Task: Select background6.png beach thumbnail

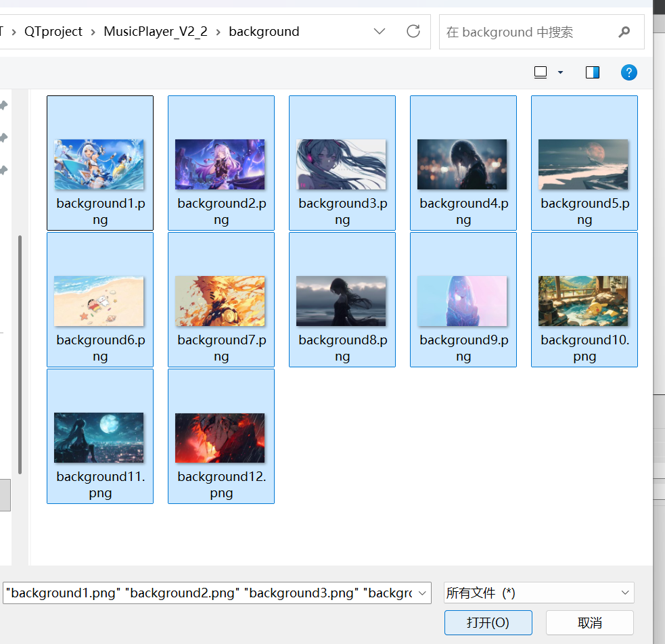Action: [99, 301]
